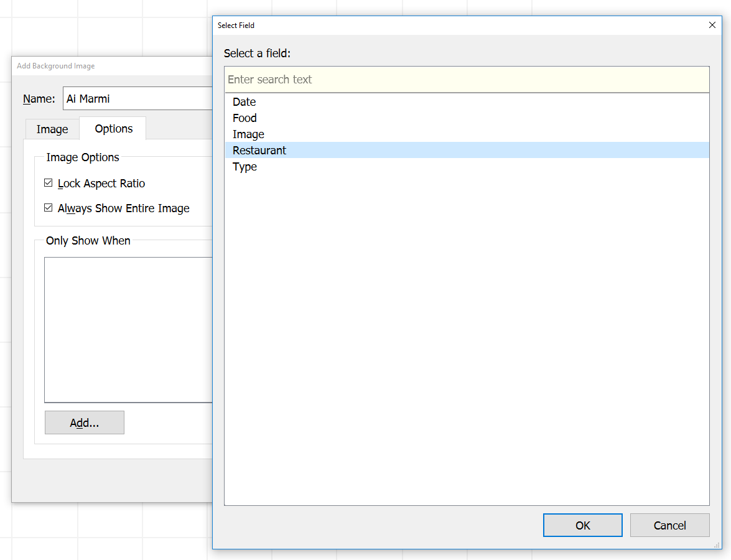Select the Restaurant field
The image size is (731, 560).
coord(259,150)
